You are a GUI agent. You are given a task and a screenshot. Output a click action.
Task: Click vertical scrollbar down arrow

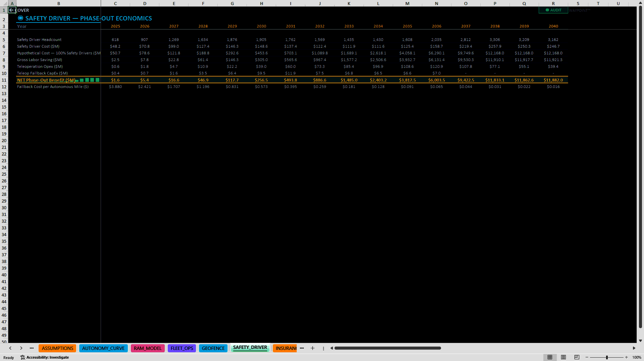(640, 341)
